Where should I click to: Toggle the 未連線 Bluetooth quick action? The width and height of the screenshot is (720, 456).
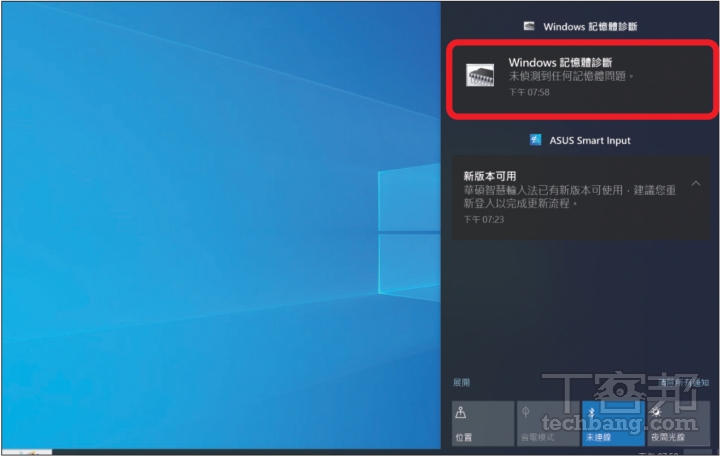612,423
